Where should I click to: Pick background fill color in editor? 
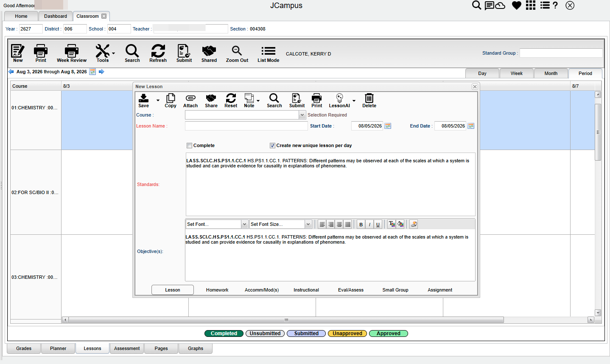[400, 224]
